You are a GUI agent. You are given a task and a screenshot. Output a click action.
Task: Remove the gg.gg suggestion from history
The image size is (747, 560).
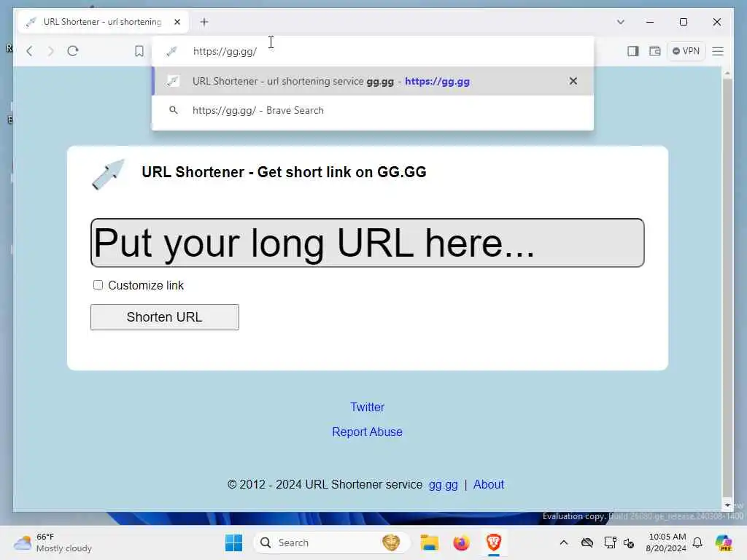(x=573, y=81)
